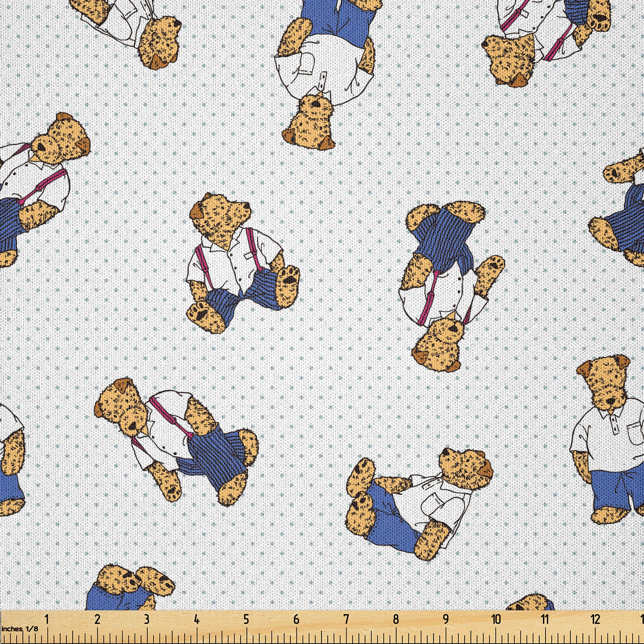Image resolution: width=644 pixels, height=644 pixels.
Task: Click the number 2 on the ruler
Action: 97,619
